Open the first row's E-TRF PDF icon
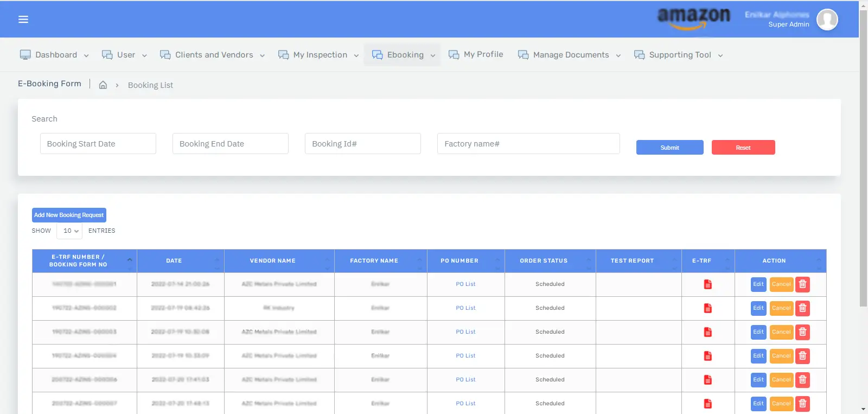 [707, 284]
